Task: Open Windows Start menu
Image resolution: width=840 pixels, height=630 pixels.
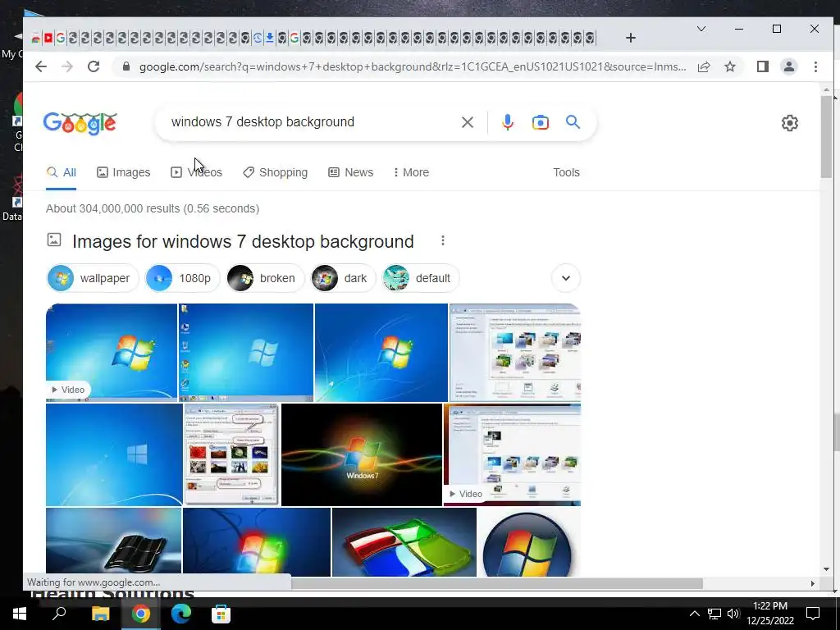Action: tap(20, 614)
